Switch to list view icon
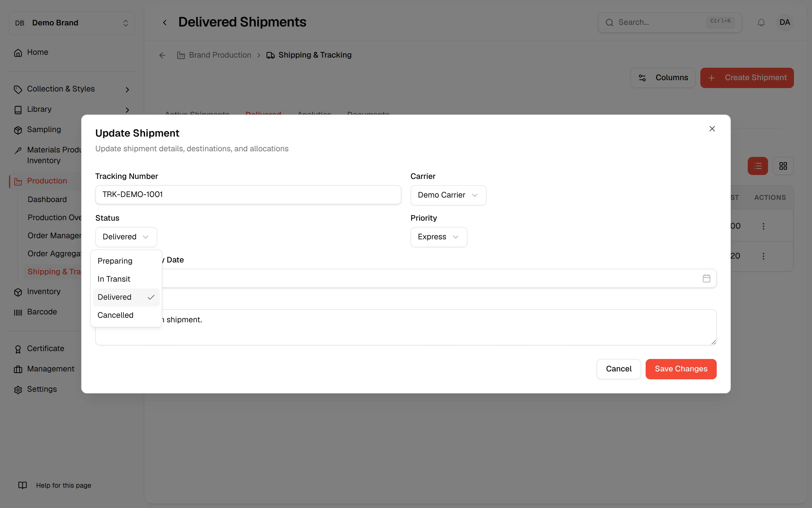 (758, 166)
